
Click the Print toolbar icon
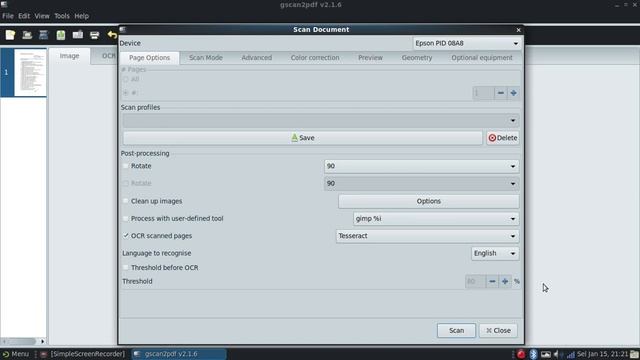94,35
